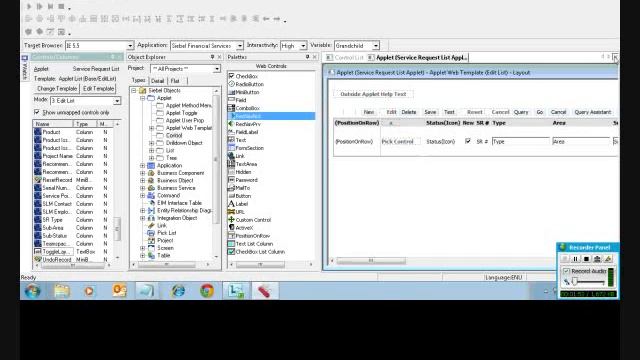
Task: Toggle Show unmapped controls only checkbox
Action: tap(37, 112)
